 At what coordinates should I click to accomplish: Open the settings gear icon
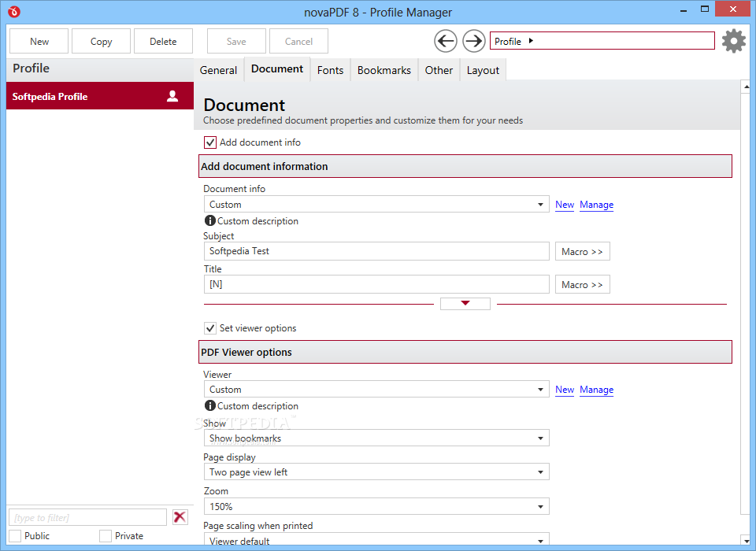(734, 41)
